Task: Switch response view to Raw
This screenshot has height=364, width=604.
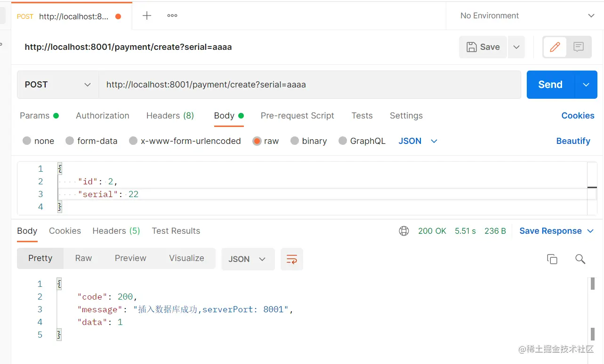Action: 83,258
